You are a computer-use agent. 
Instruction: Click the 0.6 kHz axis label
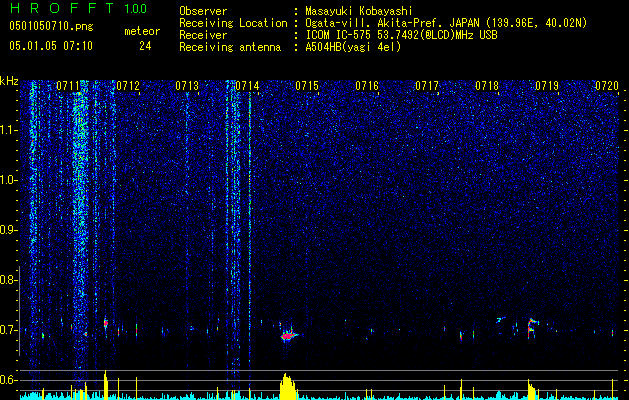(x=8, y=380)
